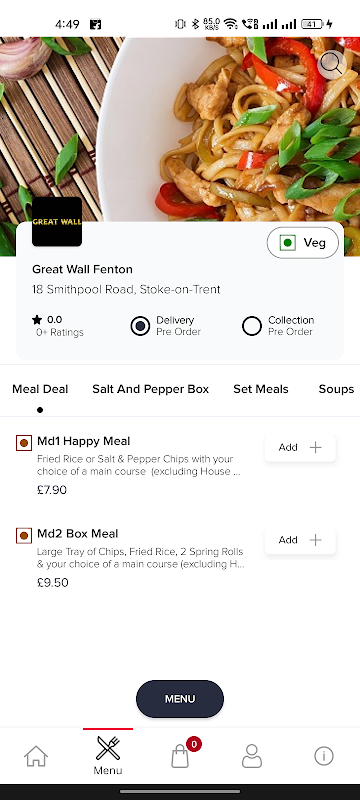Switch to the Soups tab

[336, 389]
